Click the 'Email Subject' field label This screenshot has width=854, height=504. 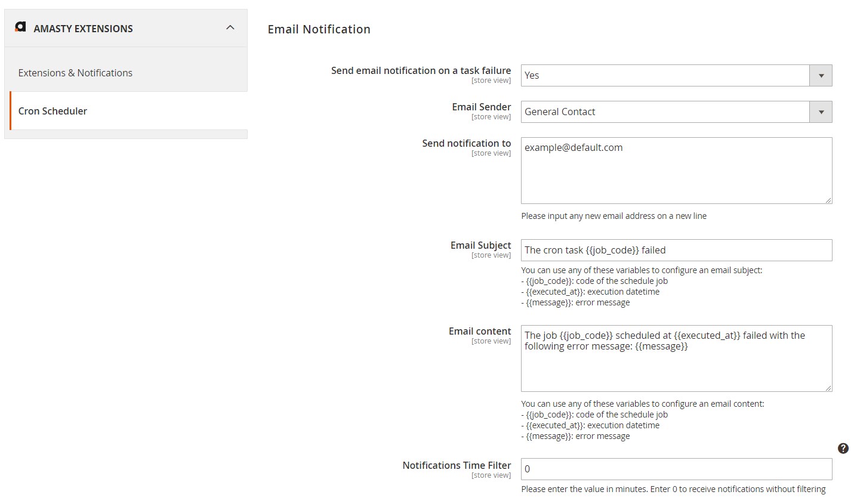click(480, 245)
